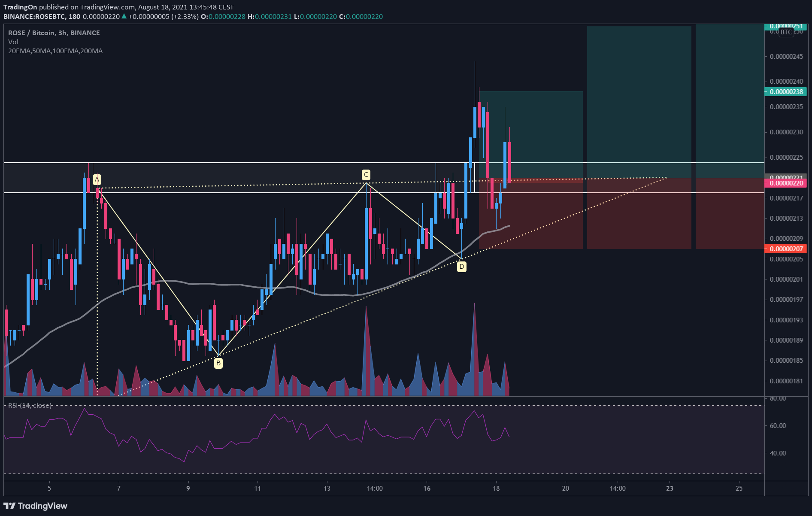Click the 0.00000213 price axis value

click(x=786, y=219)
